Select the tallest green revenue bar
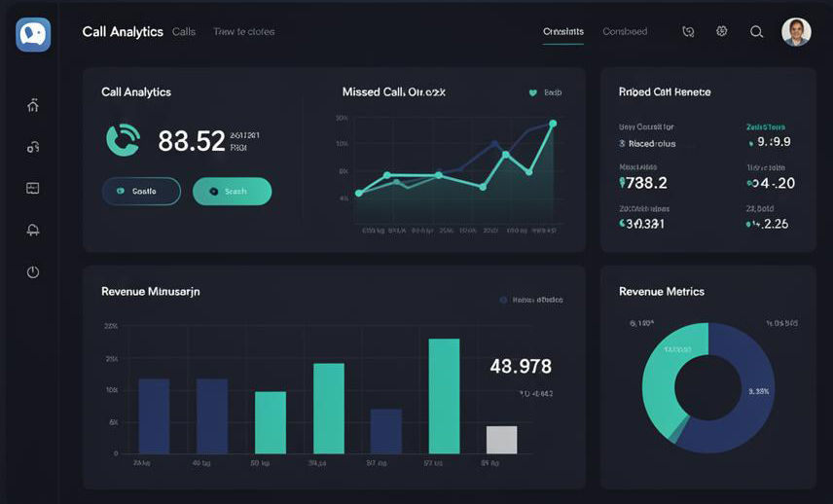 pyautogui.click(x=444, y=396)
